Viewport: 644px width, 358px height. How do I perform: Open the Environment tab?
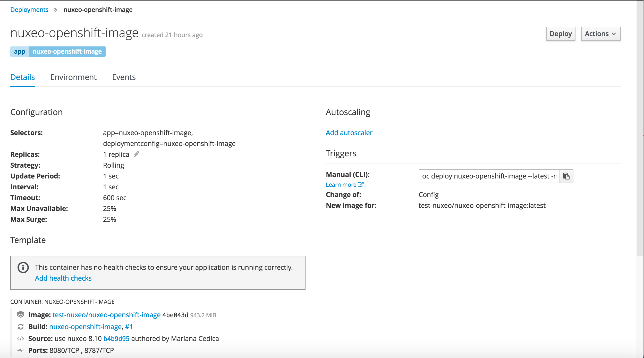pos(73,77)
